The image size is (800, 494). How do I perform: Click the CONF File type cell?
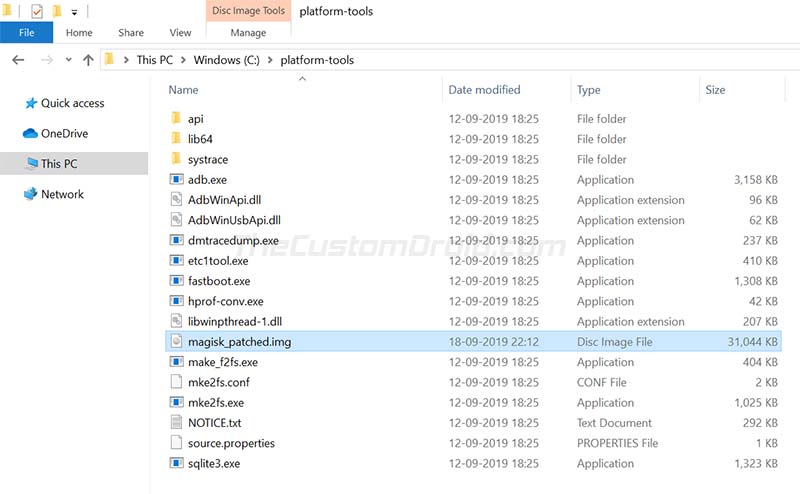point(602,382)
